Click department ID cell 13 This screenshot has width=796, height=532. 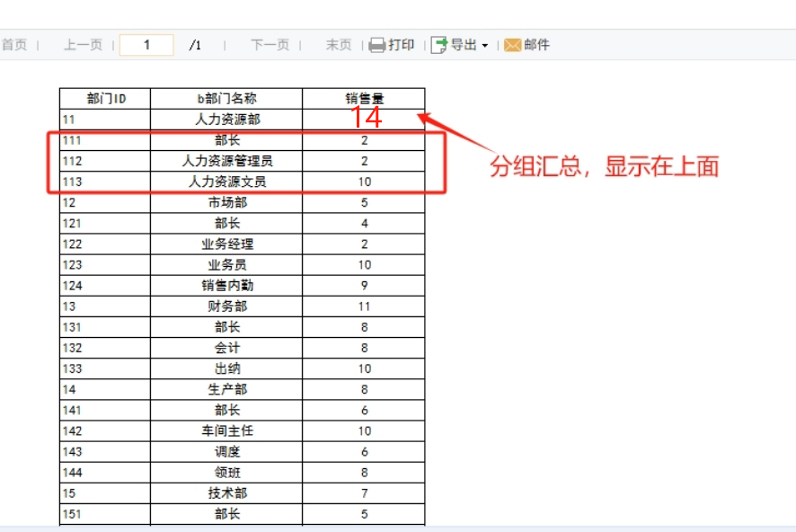(105, 306)
